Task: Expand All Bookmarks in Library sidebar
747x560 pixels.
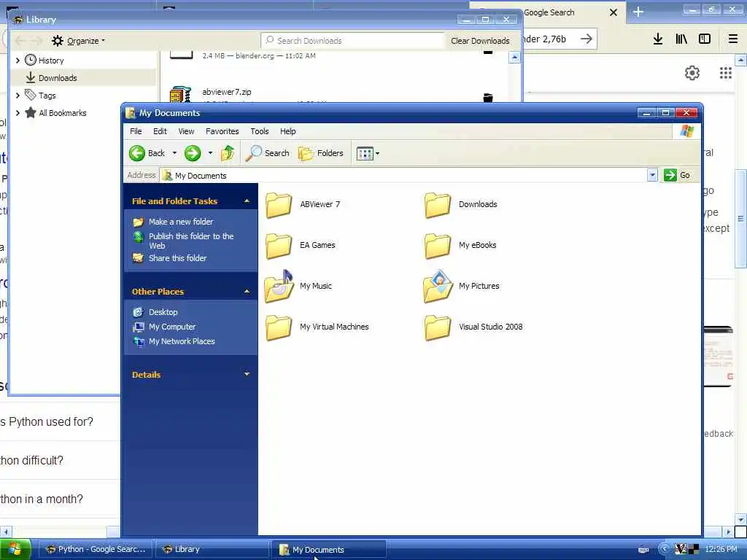Action: click(18, 113)
